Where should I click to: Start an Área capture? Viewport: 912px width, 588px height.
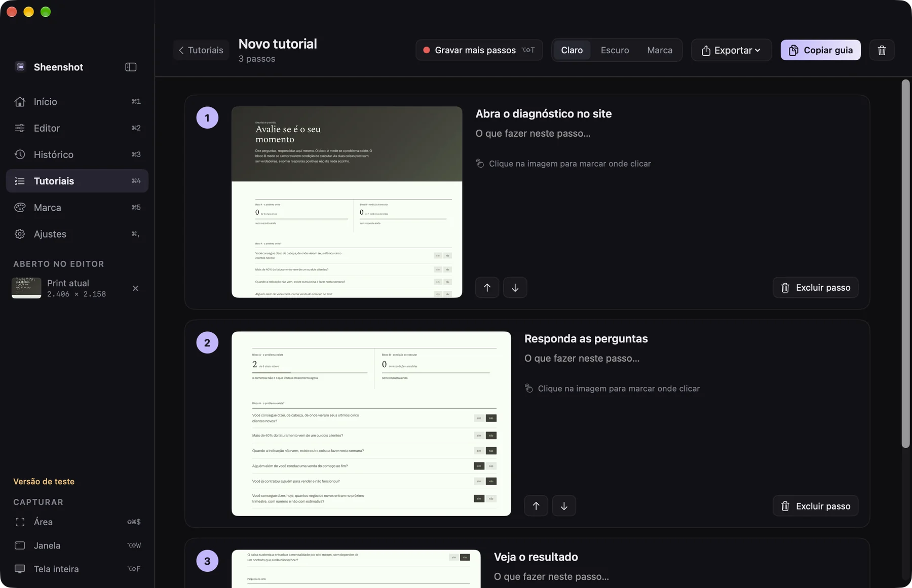click(x=77, y=522)
